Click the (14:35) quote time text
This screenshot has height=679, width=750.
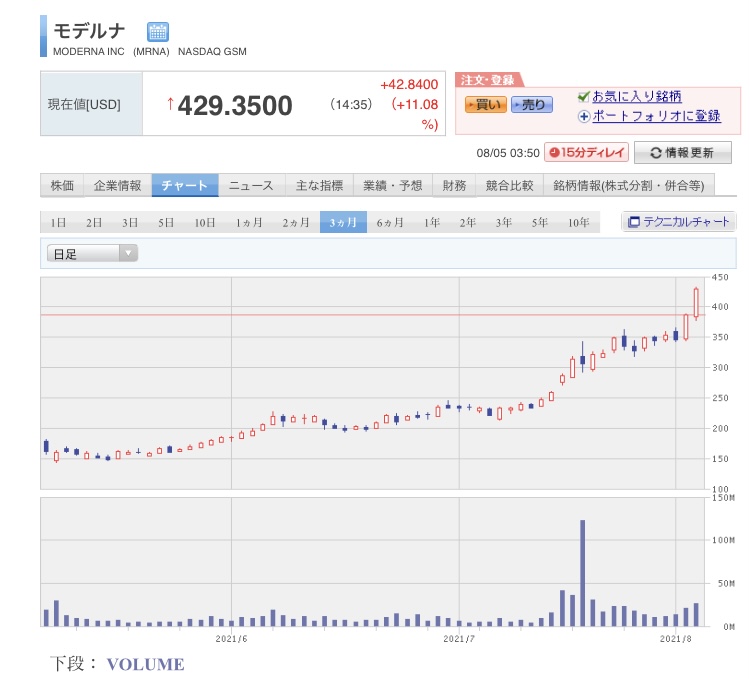click(x=351, y=104)
